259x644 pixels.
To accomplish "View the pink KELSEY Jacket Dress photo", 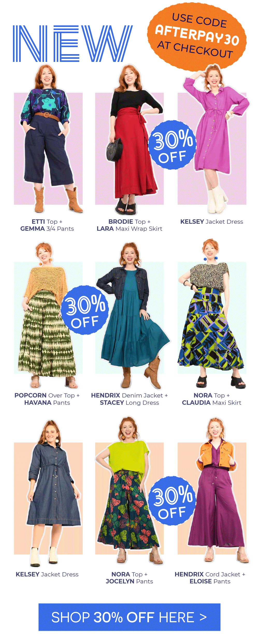I will pyautogui.click(x=212, y=139).
